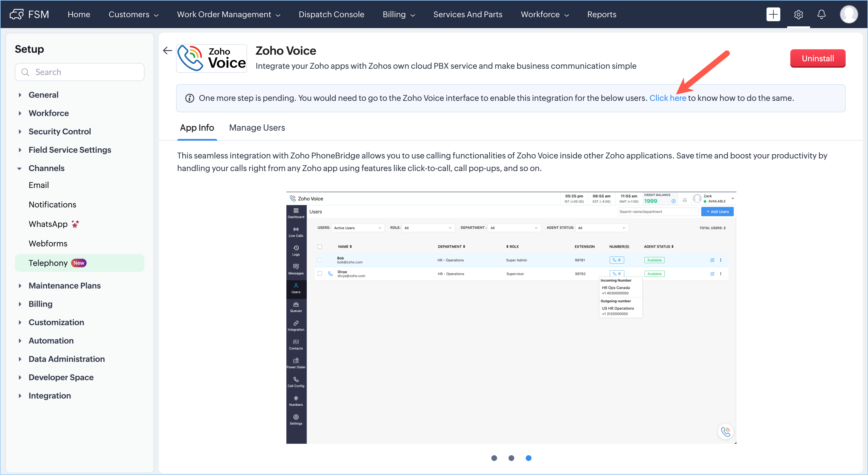Switch to the Manage Users tab

coord(257,127)
